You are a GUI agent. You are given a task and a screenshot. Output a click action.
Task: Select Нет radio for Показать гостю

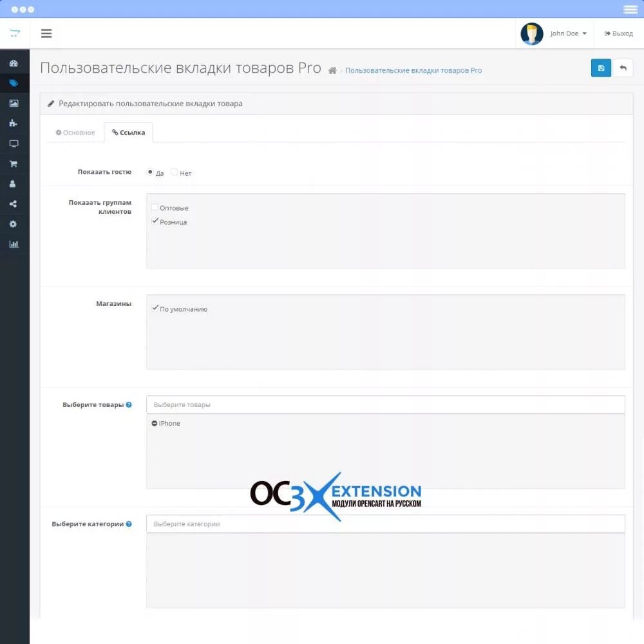pos(174,172)
